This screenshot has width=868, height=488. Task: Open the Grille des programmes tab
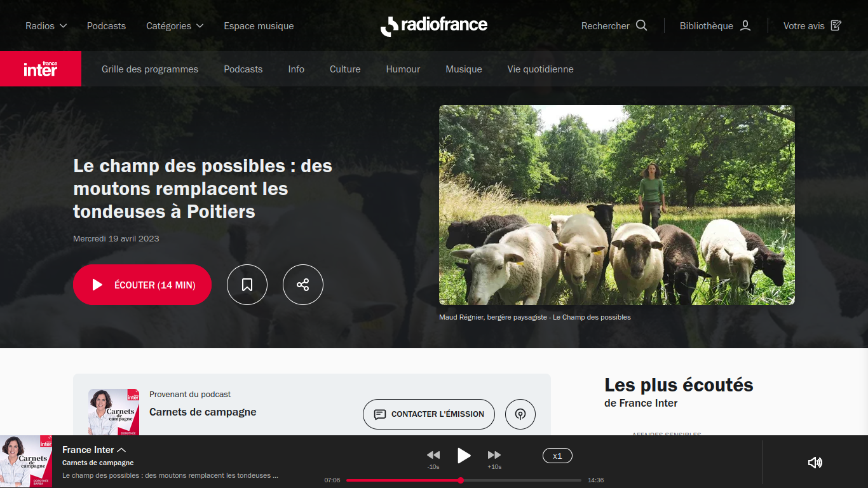pyautogui.click(x=150, y=69)
